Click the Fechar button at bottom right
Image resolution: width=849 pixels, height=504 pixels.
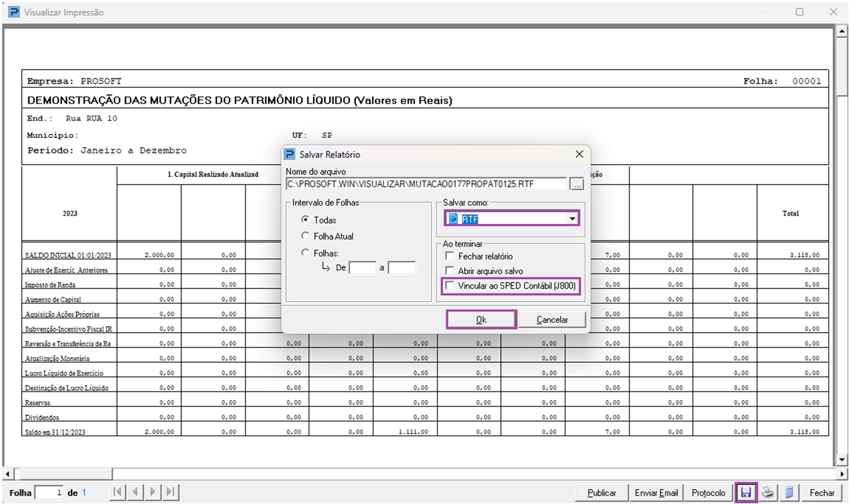822,493
